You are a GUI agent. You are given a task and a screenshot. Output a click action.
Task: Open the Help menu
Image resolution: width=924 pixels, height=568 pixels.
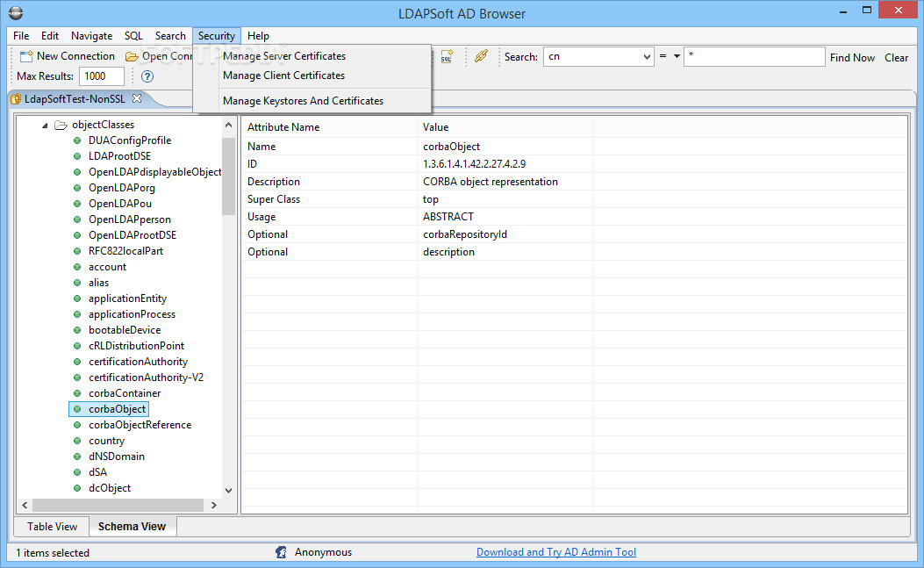tap(258, 35)
